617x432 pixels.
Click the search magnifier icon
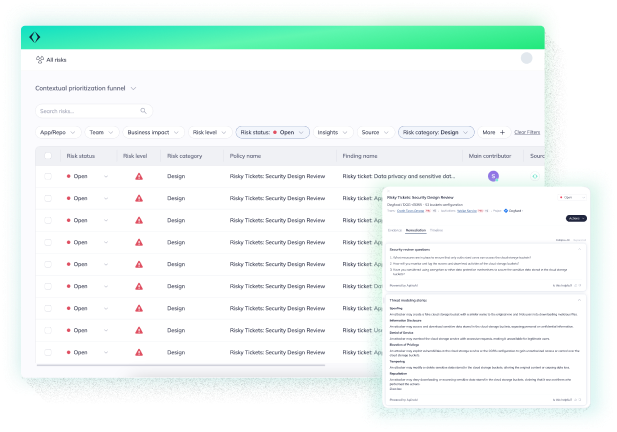click(143, 111)
